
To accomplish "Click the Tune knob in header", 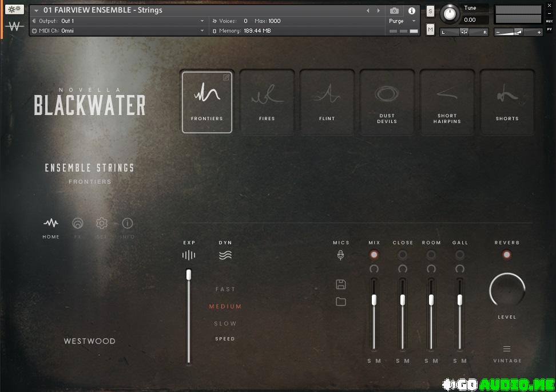I will pyautogui.click(x=450, y=14).
